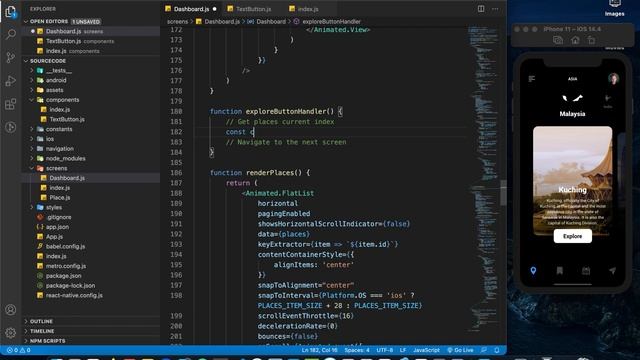
Task: Change encoding via UTF-8 status item
Action: 384,350
